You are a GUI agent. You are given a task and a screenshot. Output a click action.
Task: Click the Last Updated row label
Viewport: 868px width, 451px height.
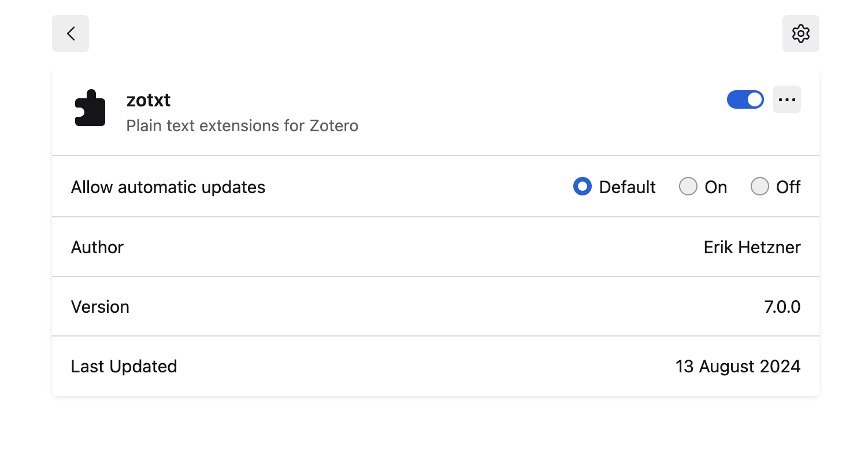(124, 367)
